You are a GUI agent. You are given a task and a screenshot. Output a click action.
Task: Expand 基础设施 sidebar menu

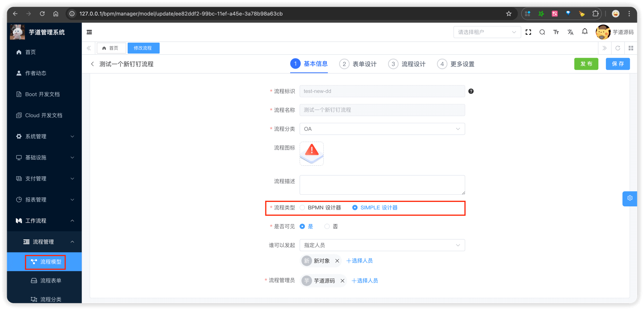[x=44, y=157]
